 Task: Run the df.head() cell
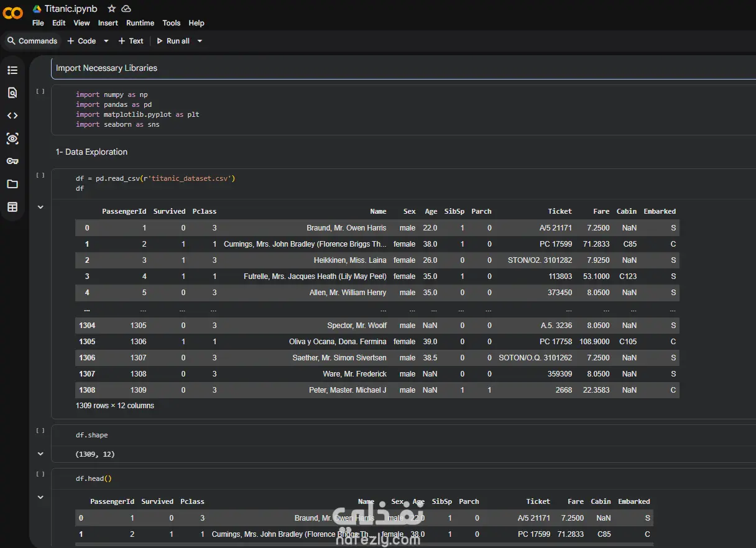[x=40, y=474]
